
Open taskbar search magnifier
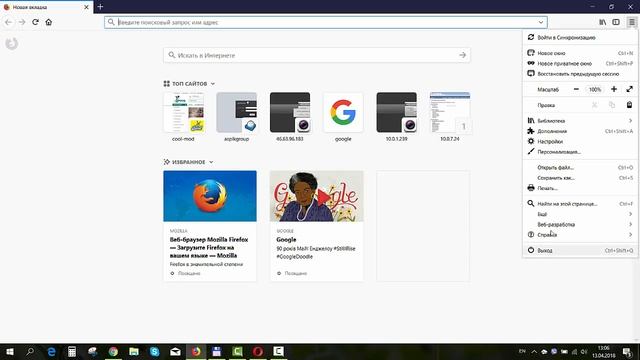click(30, 351)
